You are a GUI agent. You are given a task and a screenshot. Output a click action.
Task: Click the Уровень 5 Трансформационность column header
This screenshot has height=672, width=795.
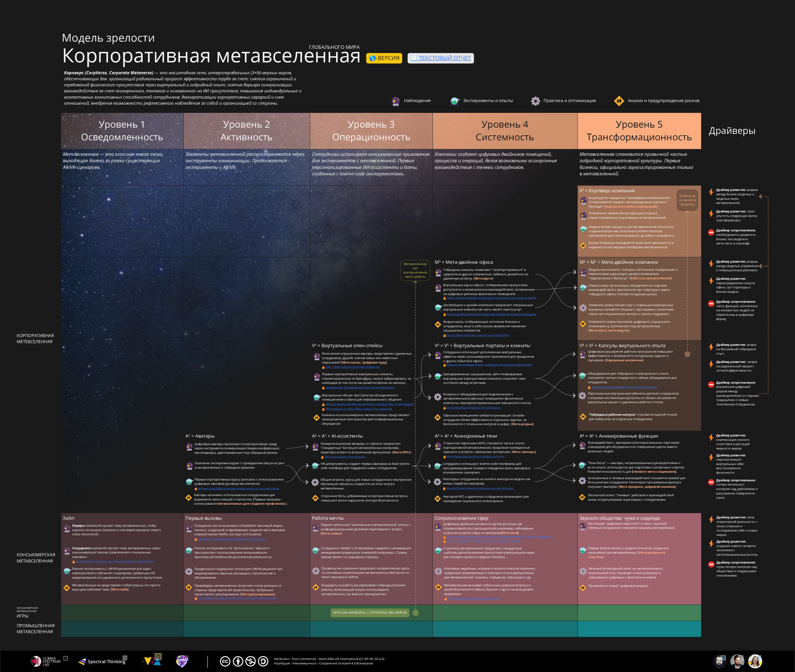coord(639,131)
